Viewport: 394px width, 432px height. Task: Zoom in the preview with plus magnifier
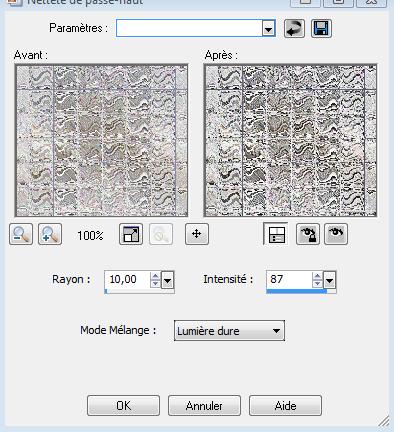(50, 234)
